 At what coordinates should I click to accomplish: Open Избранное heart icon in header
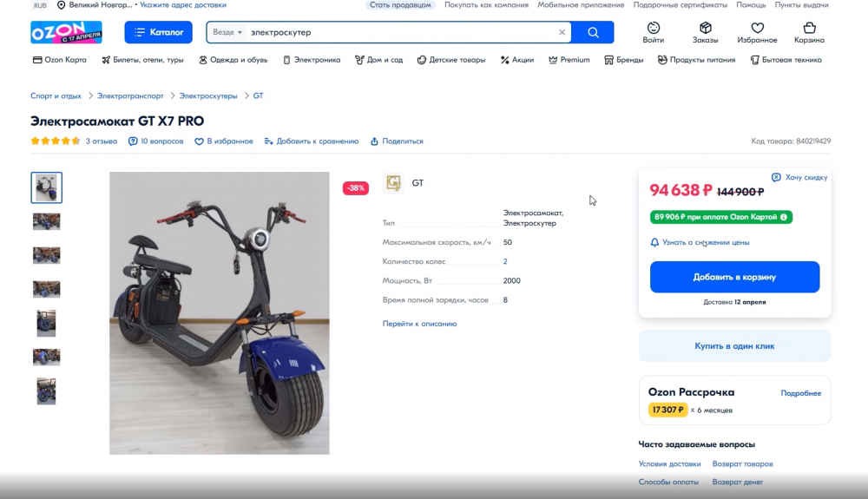point(757,28)
